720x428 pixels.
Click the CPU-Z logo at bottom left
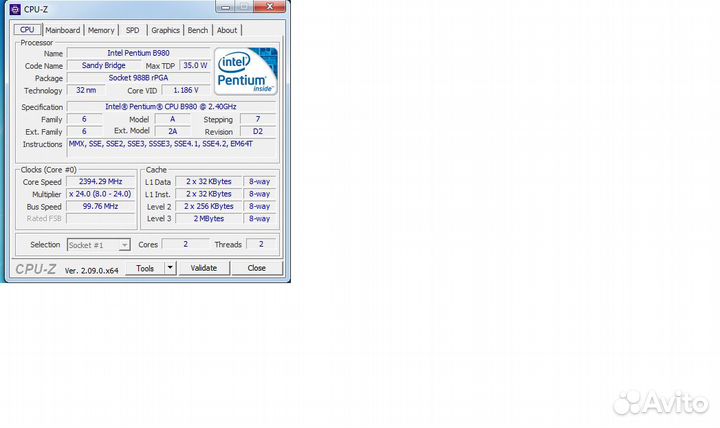click(x=37, y=268)
